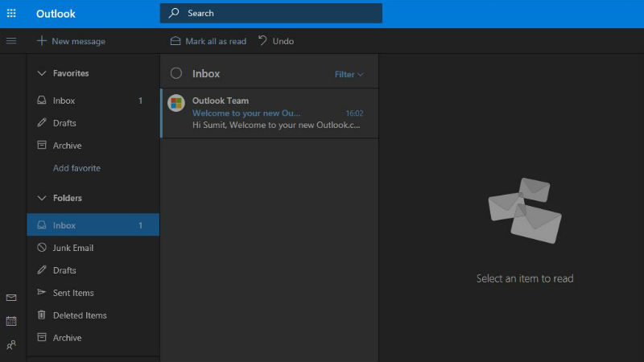This screenshot has height=362, width=644.
Task: Click Add favorite link
Action: coord(76,168)
